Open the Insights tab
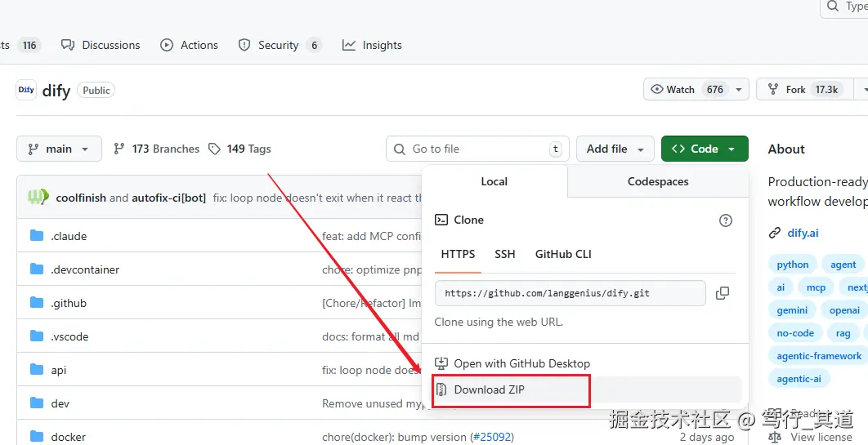This screenshot has height=445, width=868. [372, 46]
